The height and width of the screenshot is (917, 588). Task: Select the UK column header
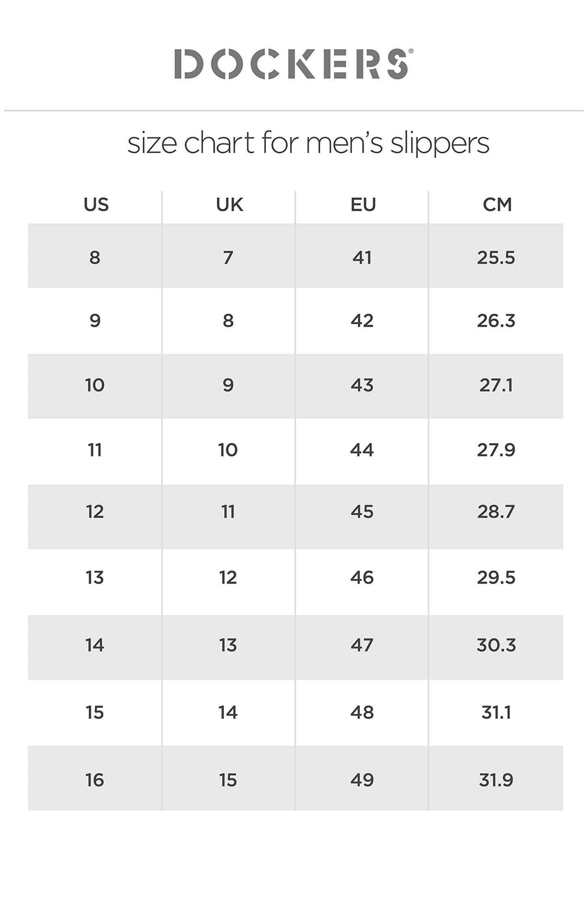point(230,204)
